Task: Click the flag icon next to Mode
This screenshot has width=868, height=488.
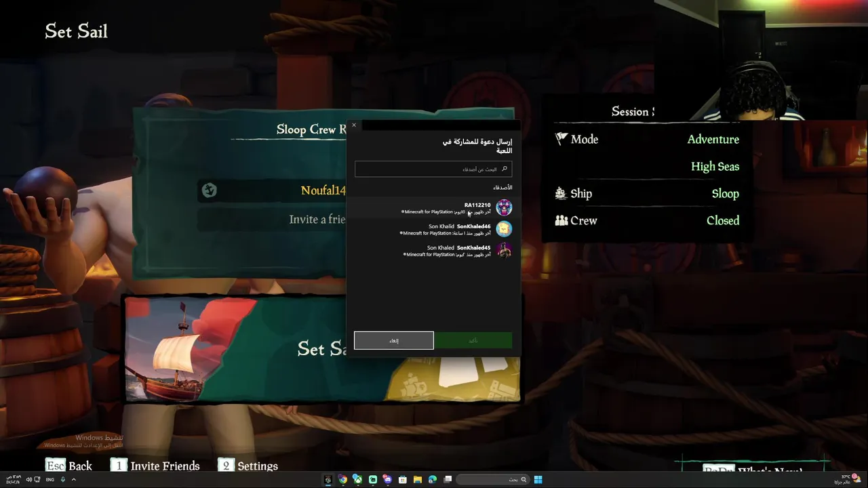Action: click(x=561, y=139)
